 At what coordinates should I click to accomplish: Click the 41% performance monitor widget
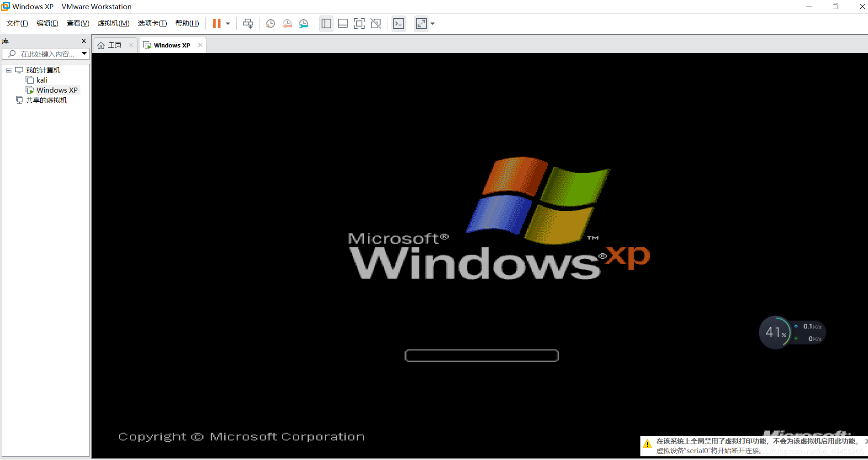pos(775,332)
